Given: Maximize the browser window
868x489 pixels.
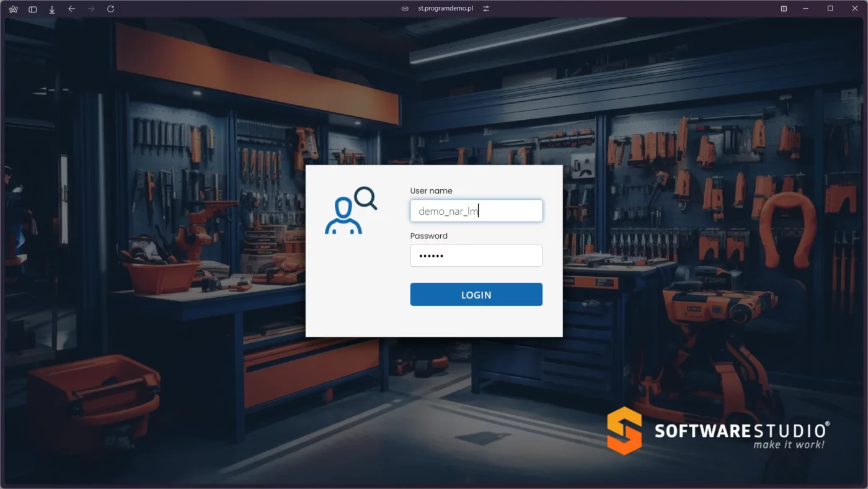Looking at the screenshot, I should [x=830, y=9].
